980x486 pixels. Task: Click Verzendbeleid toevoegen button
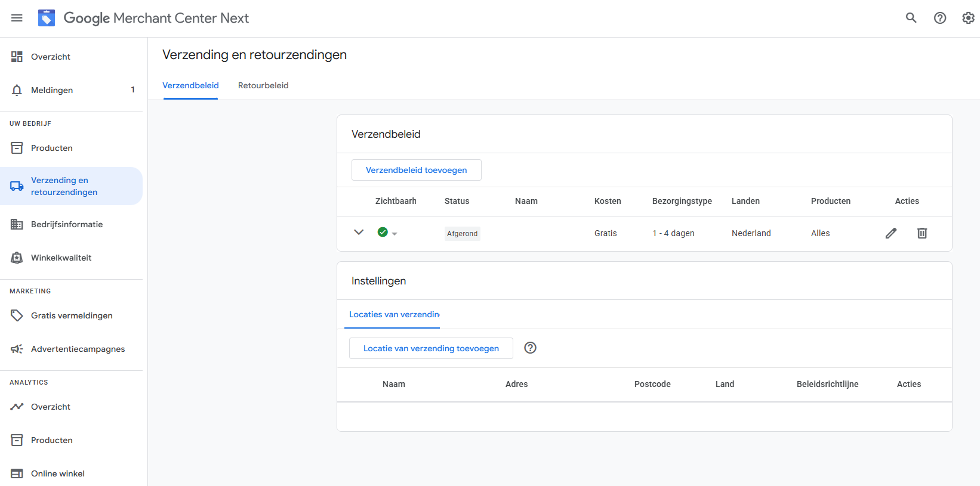point(416,170)
